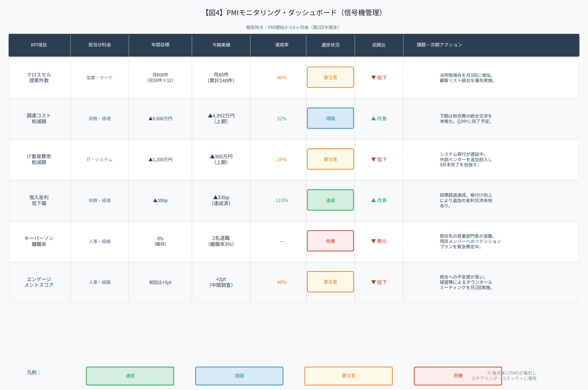
Task: Click the blue 順調 legend swatch
Action: 239,376
